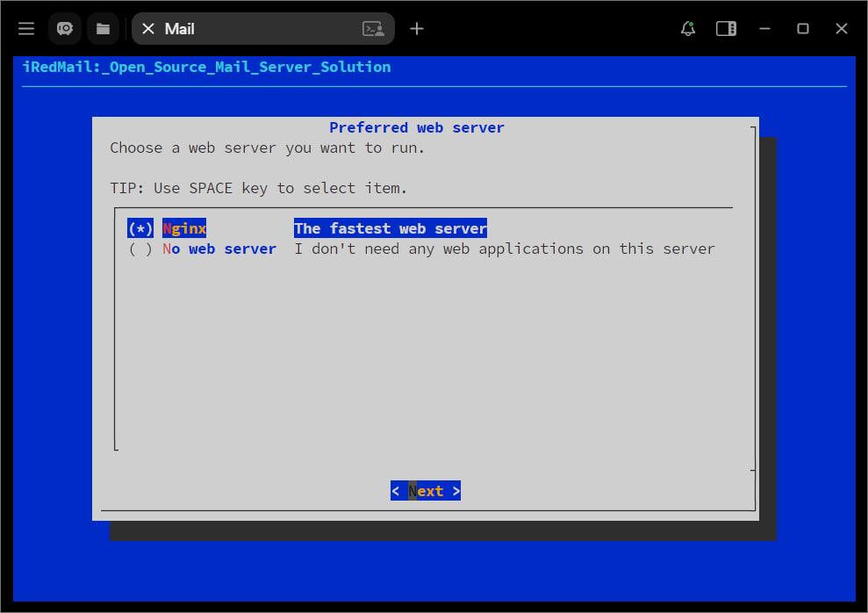
Task: Click the Next button
Action: click(x=425, y=490)
